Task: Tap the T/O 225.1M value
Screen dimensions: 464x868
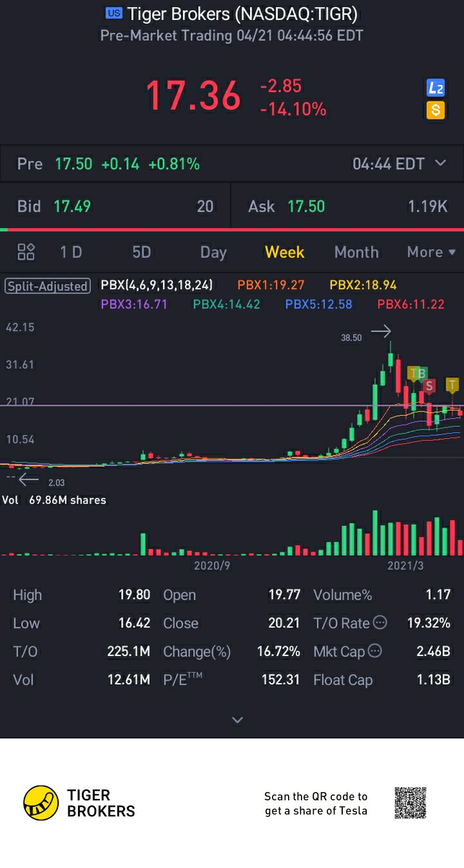Action: (128, 651)
